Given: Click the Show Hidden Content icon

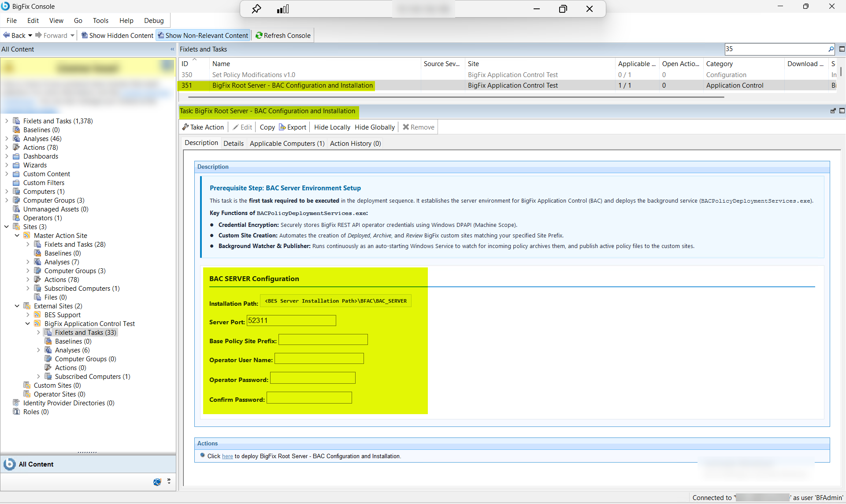Looking at the screenshot, I should [x=85, y=35].
